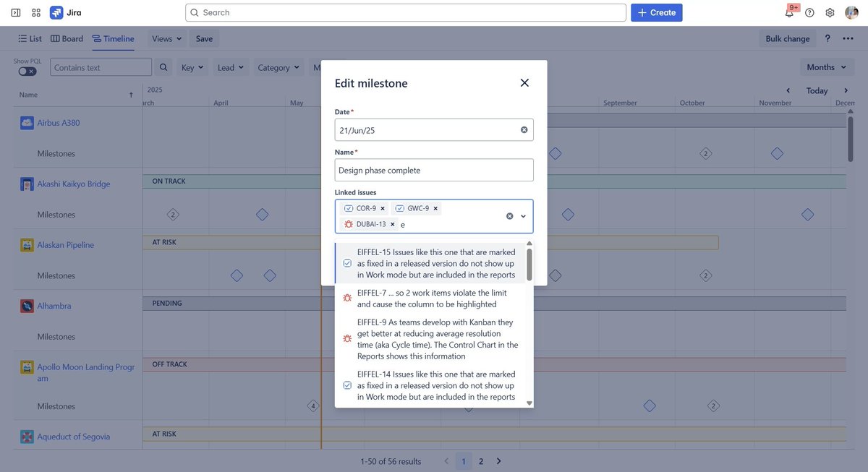
Task: Select the EIFFEL-7 bug option
Action: (x=430, y=299)
